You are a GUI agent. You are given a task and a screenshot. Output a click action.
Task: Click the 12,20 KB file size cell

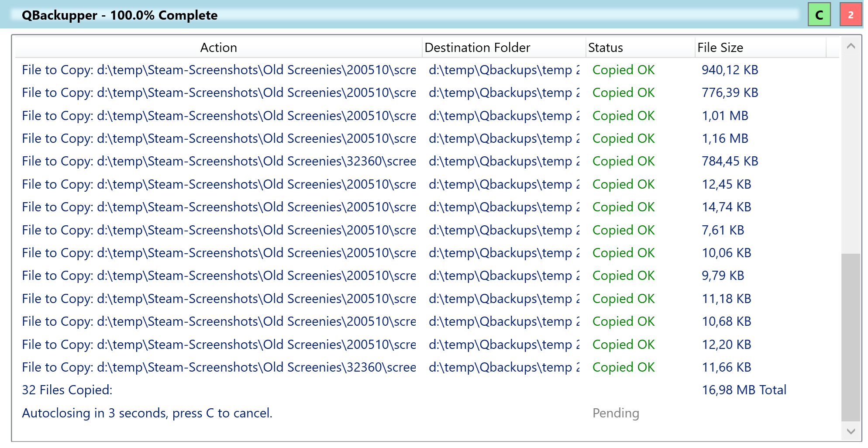[727, 345]
